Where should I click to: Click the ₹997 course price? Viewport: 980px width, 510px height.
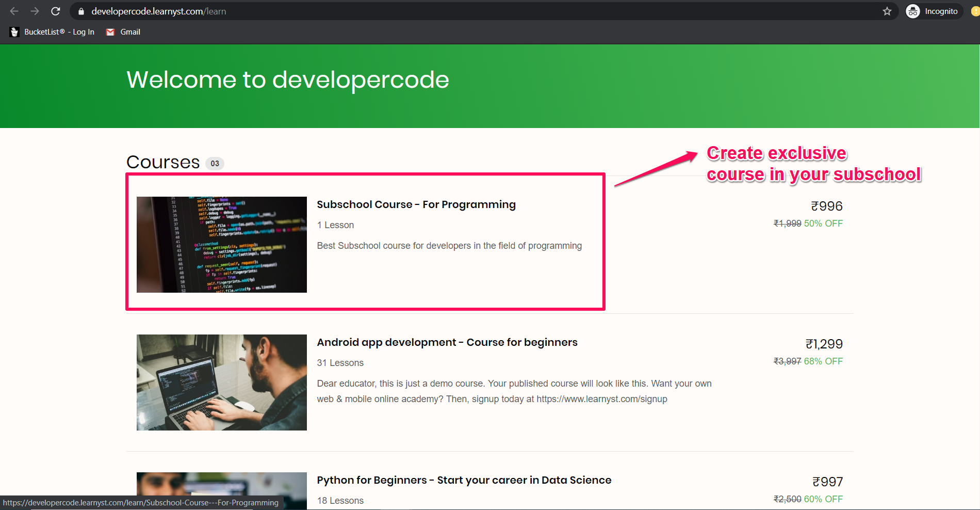click(x=827, y=482)
